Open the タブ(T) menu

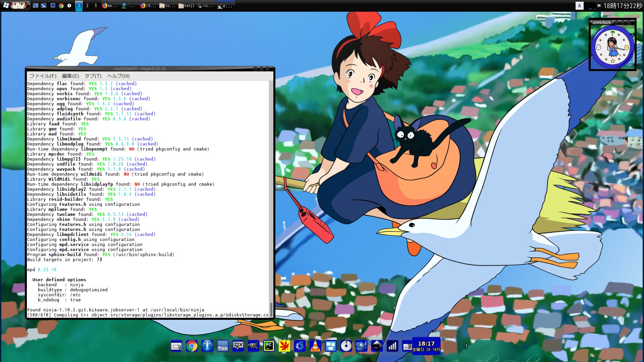(x=93, y=76)
